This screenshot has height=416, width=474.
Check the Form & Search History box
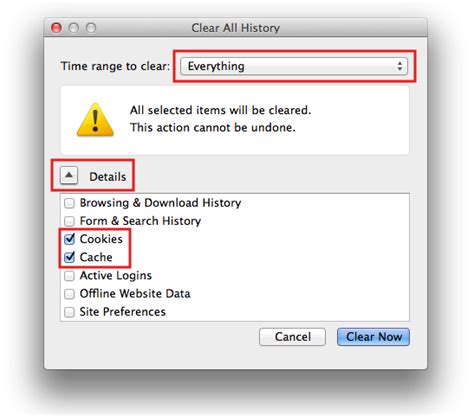(69, 221)
